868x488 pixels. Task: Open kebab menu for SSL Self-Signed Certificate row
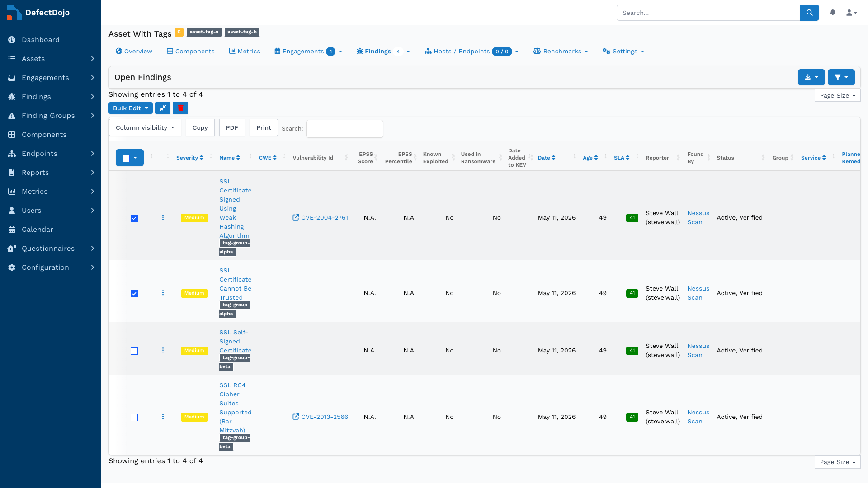click(163, 350)
